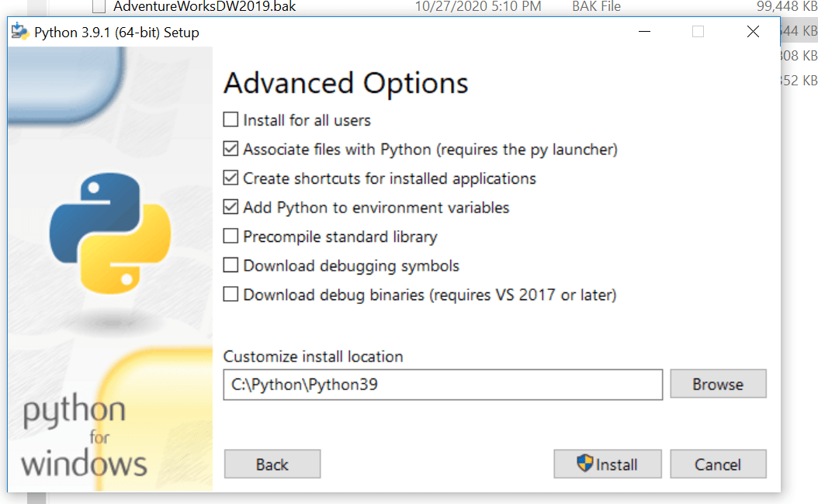Close the Python Setup window
The image size is (818, 504).
click(753, 32)
